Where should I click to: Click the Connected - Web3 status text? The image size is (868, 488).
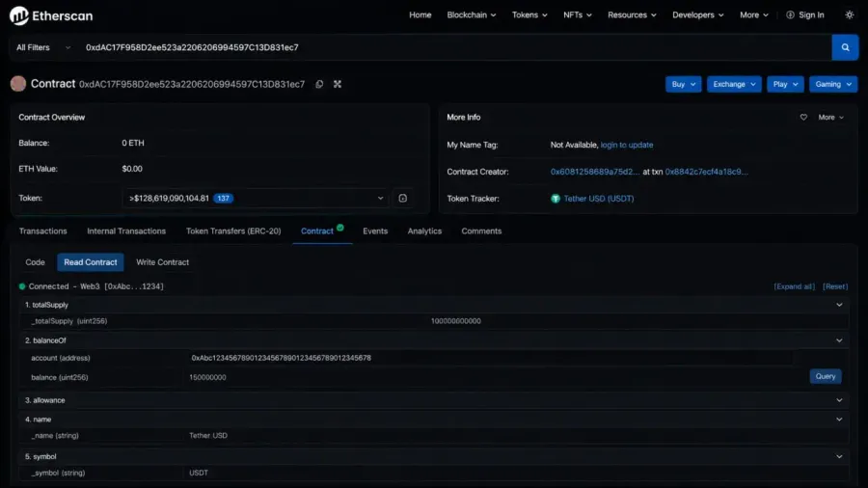95,286
